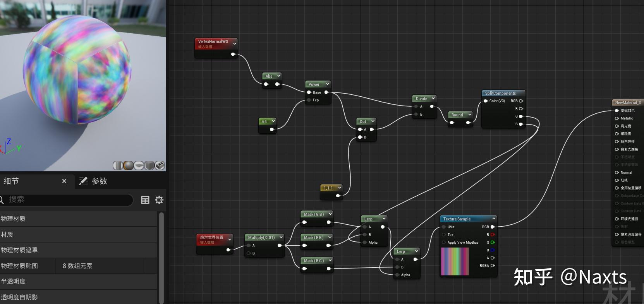644x304 pixels.
Task: Select the cylinder preview mesh icon
Action: (118, 166)
